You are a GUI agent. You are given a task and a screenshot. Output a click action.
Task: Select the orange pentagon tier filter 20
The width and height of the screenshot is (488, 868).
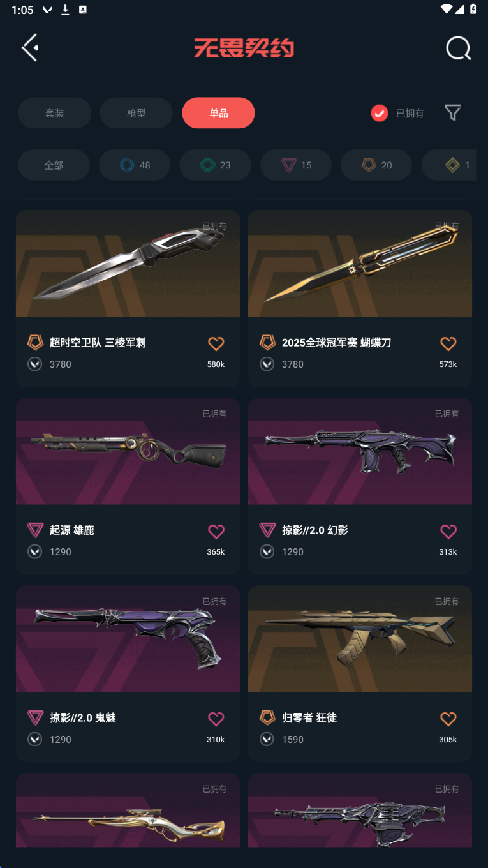point(376,165)
